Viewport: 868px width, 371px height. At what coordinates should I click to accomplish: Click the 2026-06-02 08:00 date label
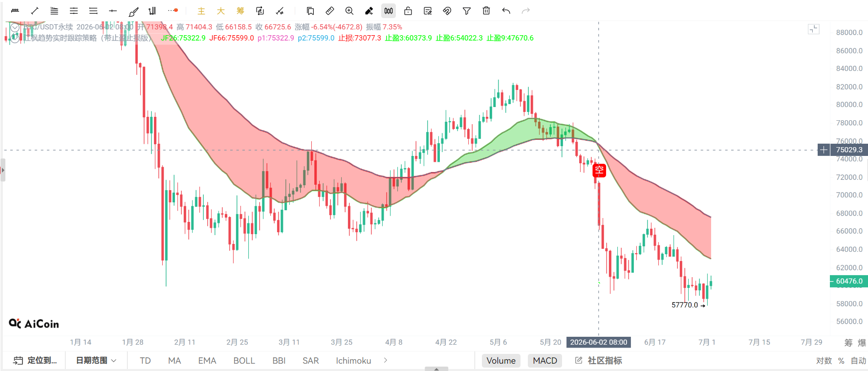(599, 342)
